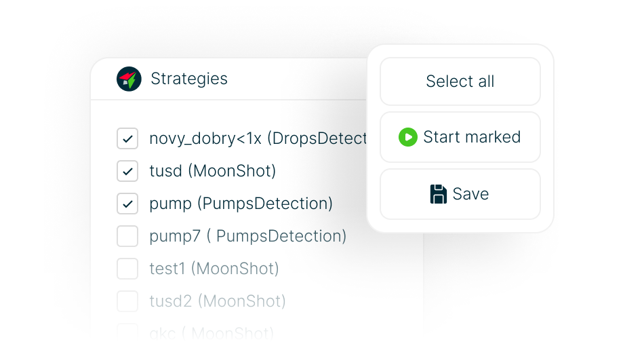644x342 pixels.
Task: Disable the pump (PumpsDetection) checkbox
Action: (127, 204)
